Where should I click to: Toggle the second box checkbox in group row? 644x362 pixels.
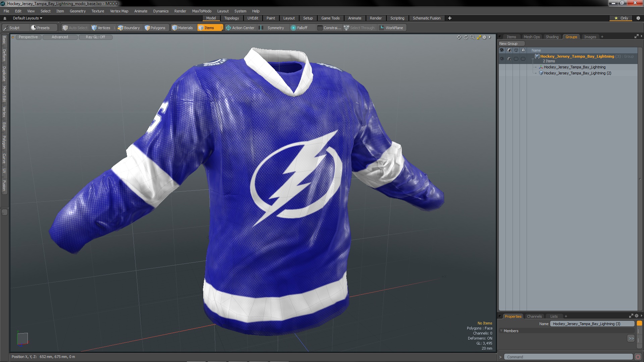coord(523,59)
